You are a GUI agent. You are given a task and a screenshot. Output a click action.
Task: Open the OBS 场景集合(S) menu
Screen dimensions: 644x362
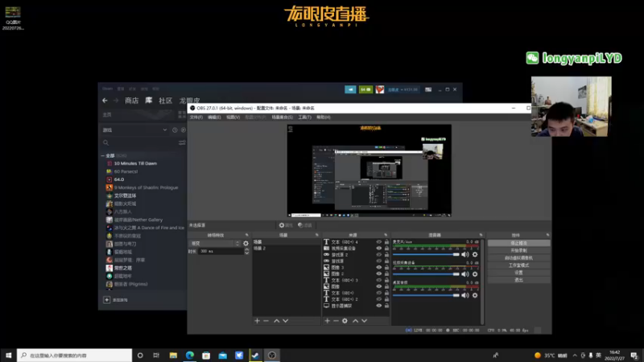[282, 117]
